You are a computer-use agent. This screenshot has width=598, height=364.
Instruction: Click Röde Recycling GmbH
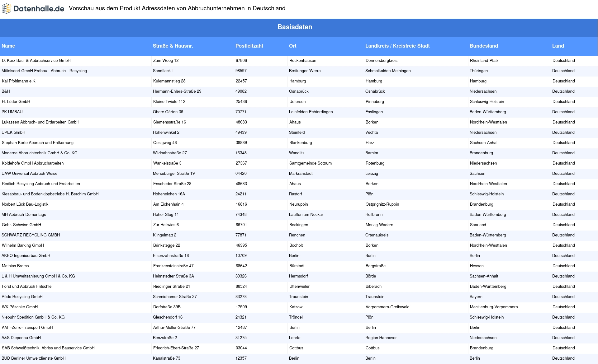[x=22, y=297]
